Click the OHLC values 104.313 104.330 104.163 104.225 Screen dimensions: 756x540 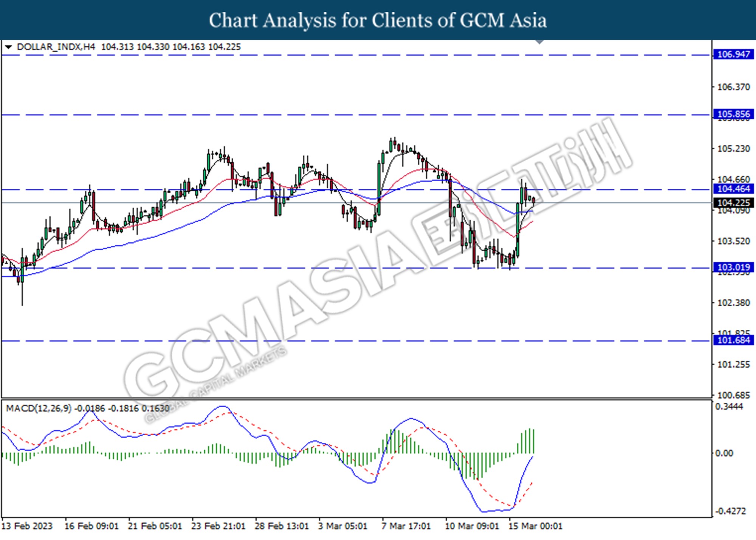[171, 47]
